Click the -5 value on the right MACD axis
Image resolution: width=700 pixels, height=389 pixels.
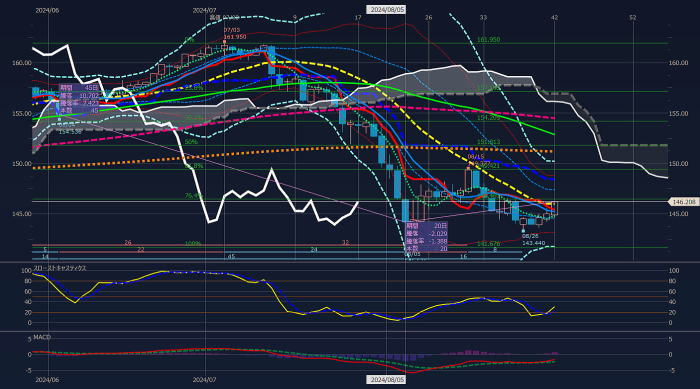click(671, 371)
